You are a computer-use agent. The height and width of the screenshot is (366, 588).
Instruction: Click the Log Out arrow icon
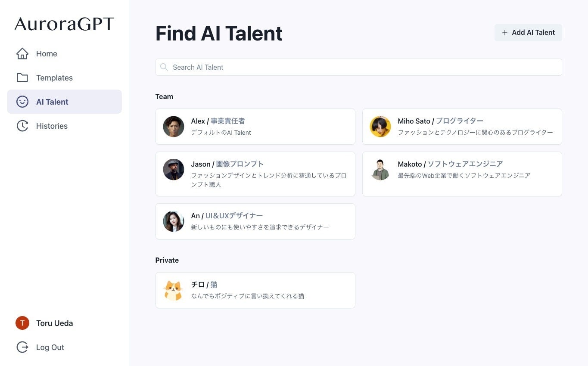22,347
